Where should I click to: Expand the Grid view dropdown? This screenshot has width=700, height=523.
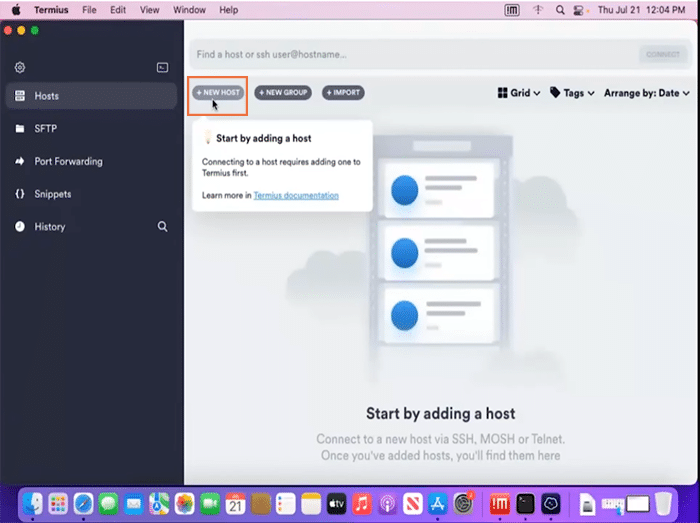518,93
